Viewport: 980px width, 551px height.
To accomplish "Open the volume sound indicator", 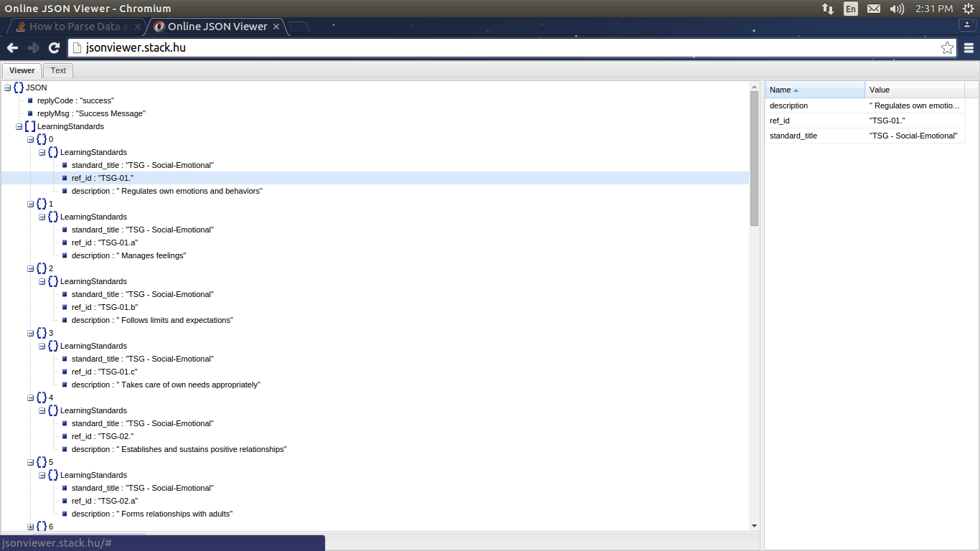I will point(897,9).
